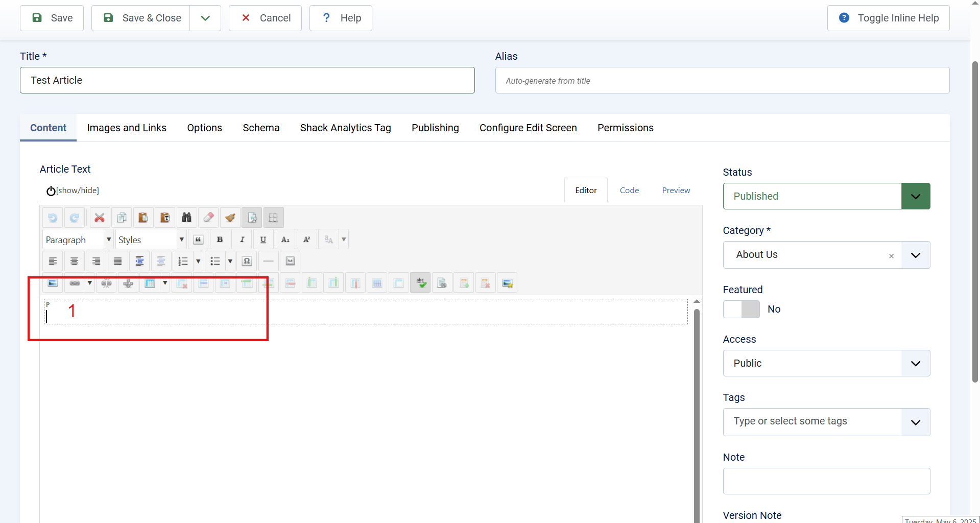The width and height of the screenshot is (980, 523).
Task: Click the Redo icon in editor toolbar
Action: [x=74, y=218]
